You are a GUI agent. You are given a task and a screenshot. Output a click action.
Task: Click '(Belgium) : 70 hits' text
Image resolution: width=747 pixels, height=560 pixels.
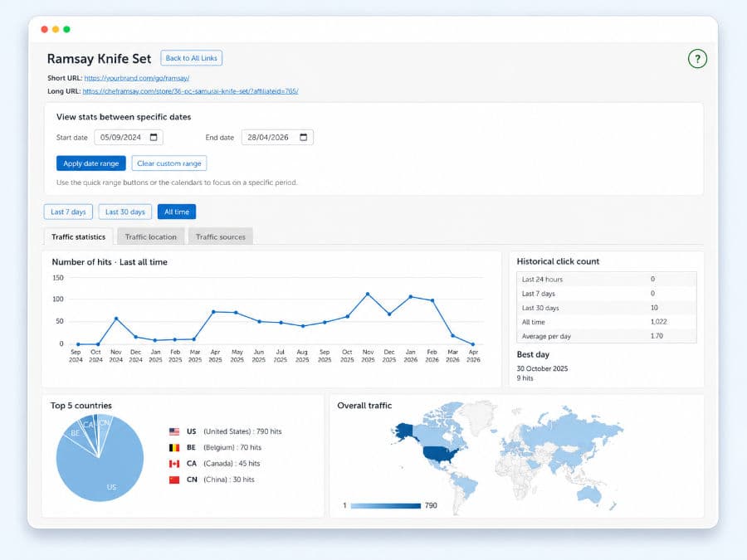point(232,448)
